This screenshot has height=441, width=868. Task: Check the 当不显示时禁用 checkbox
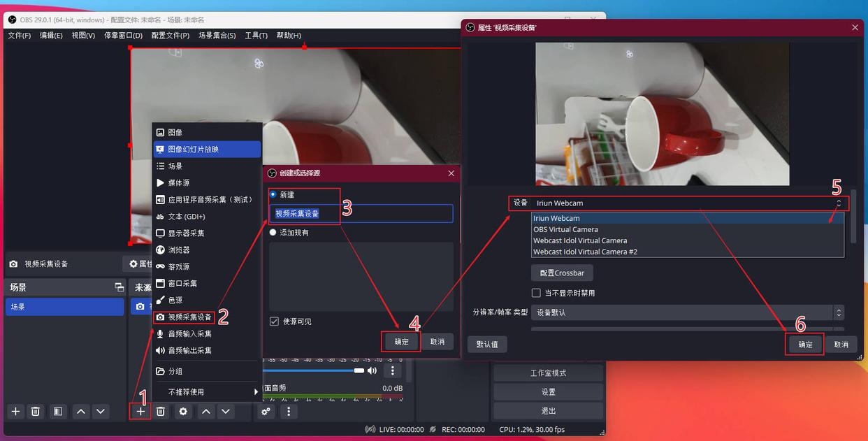536,292
